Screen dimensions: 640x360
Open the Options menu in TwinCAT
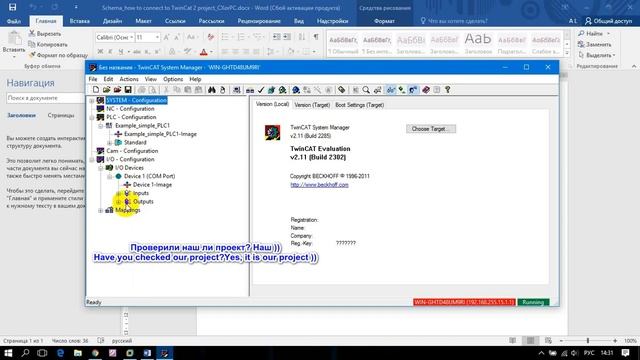coord(173,79)
